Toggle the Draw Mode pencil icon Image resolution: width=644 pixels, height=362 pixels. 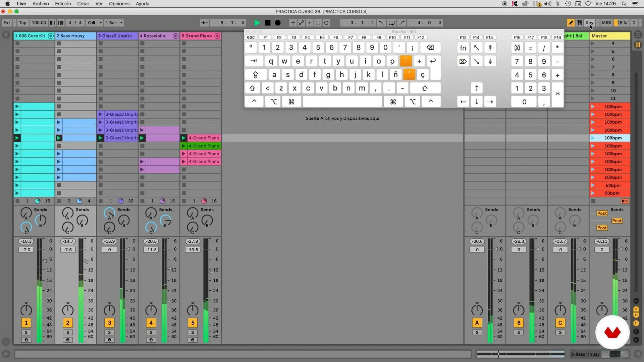click(570, 23)
